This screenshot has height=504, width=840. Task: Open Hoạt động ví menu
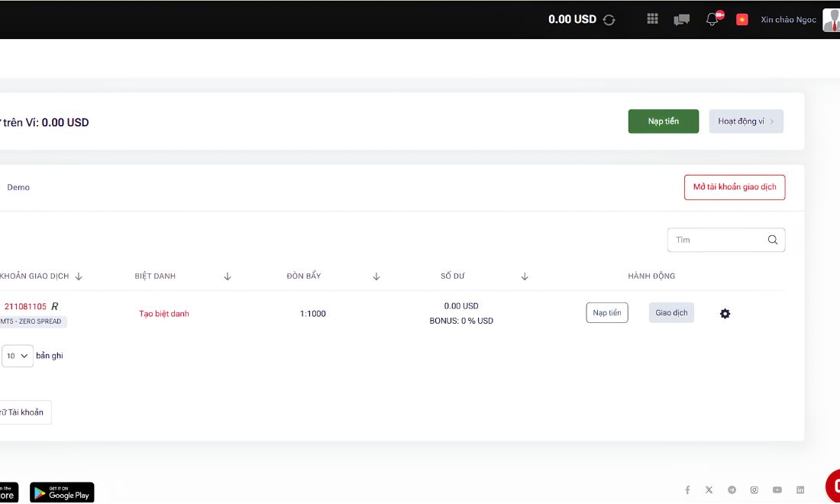[x=746, y=121]
